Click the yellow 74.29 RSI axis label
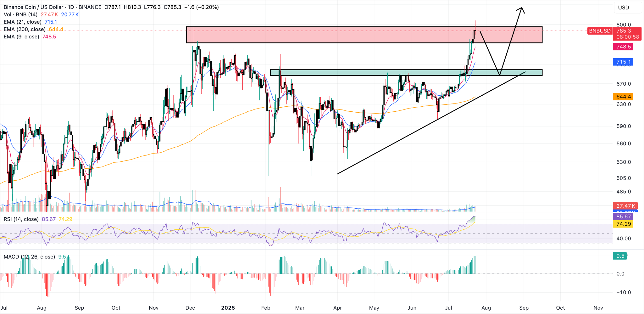Image resolution: width=644 pixels, height=314 pixels. click(x=623, y=224)
